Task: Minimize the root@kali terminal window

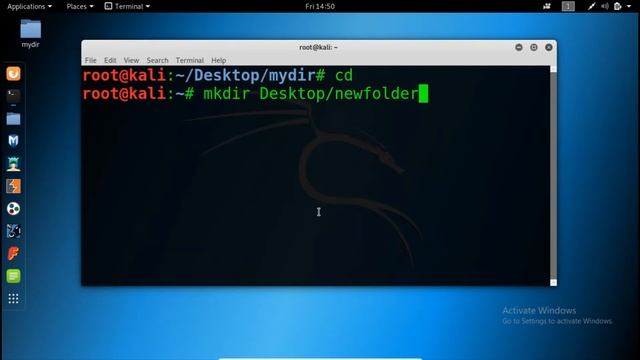Action: pos(519,47)
